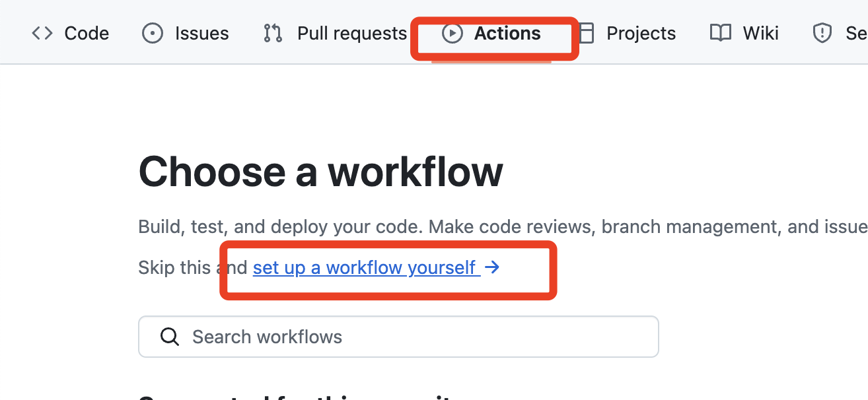Click the Issues circle icon

(x=153, y=33)
